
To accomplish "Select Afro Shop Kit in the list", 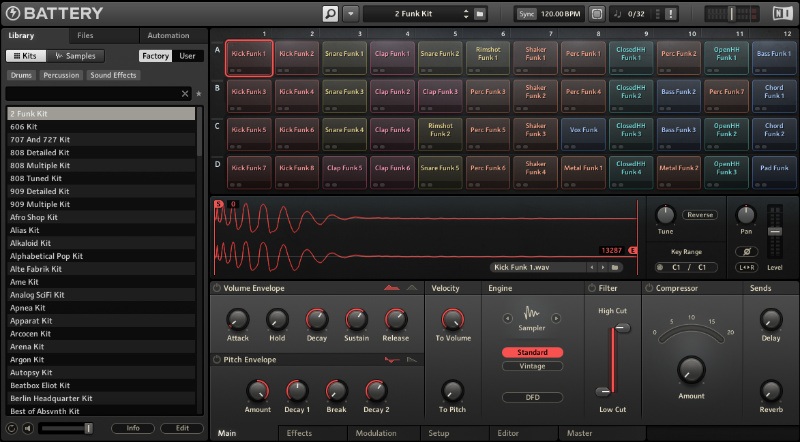I will [x=101, y=217].
